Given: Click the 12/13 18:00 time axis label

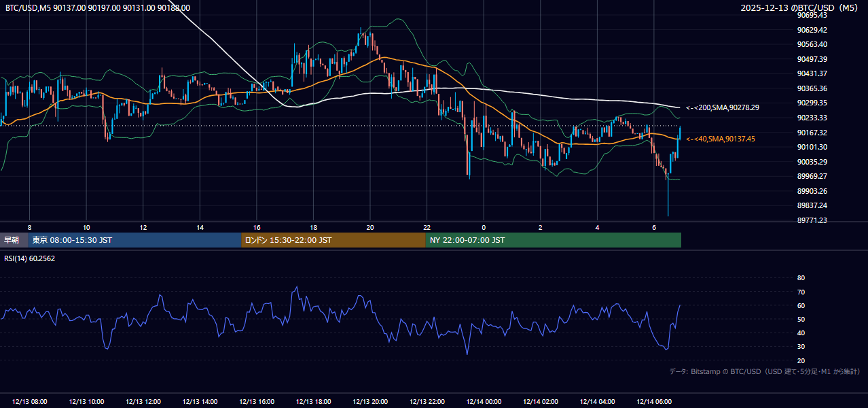Looking at the screenshot, I should (313, 402).
